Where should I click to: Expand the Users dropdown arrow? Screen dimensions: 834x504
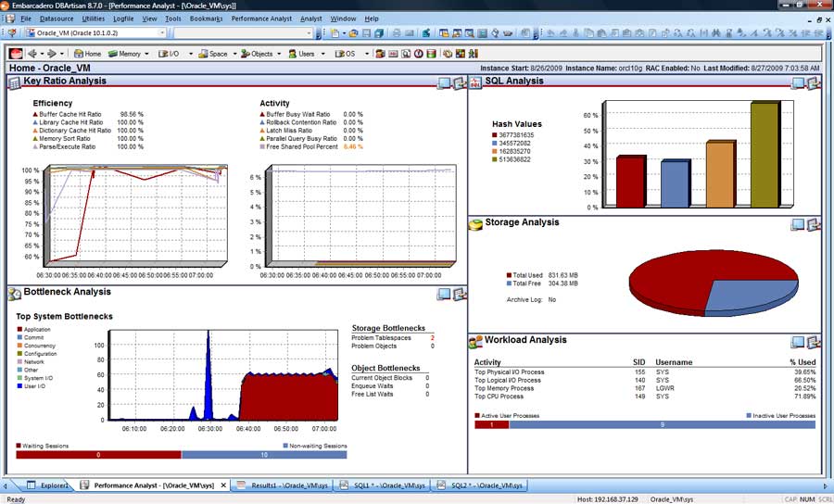[322, 54]
